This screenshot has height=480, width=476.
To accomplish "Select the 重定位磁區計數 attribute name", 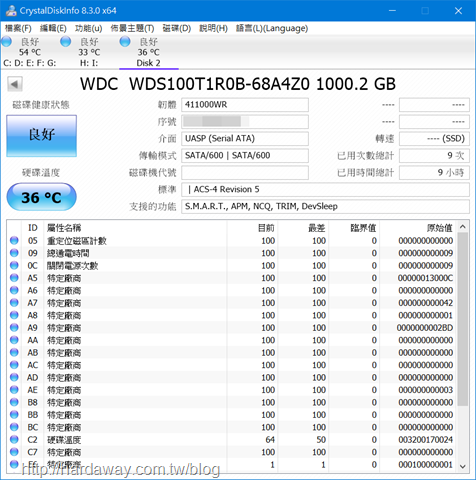I will click(x=77, y=241).
